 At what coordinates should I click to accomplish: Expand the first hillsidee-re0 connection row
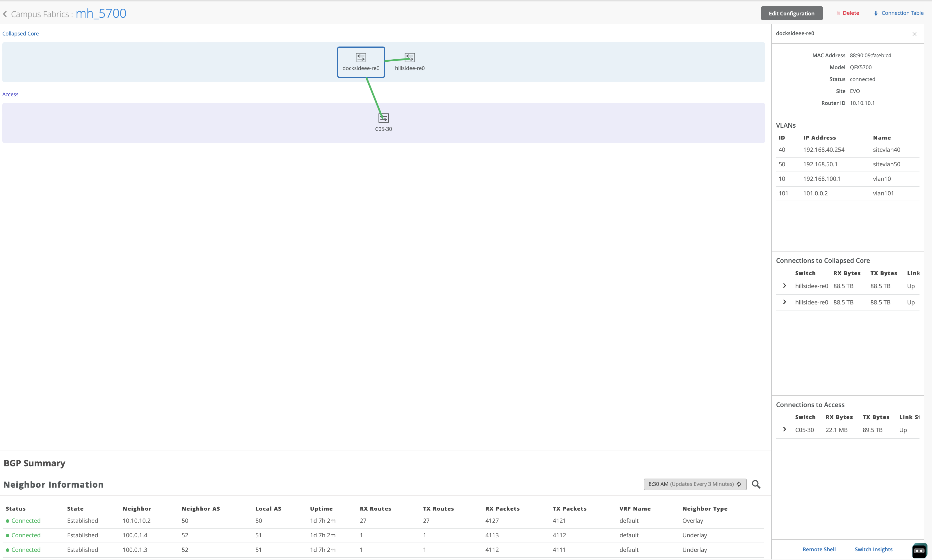tap(785, 286)
